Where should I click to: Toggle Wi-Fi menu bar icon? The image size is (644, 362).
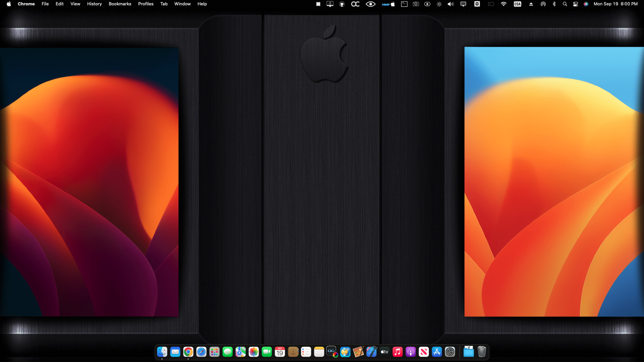(x=503, y=4)
